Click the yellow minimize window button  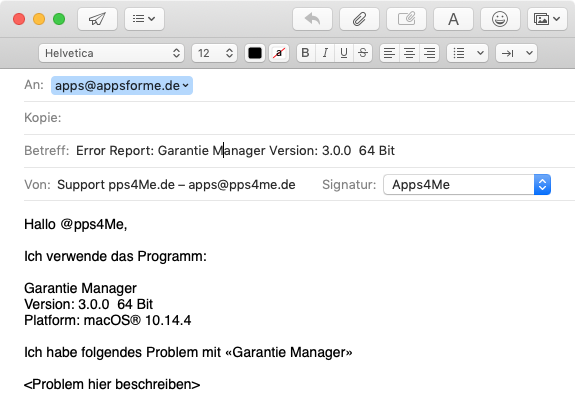pos(39,19)
